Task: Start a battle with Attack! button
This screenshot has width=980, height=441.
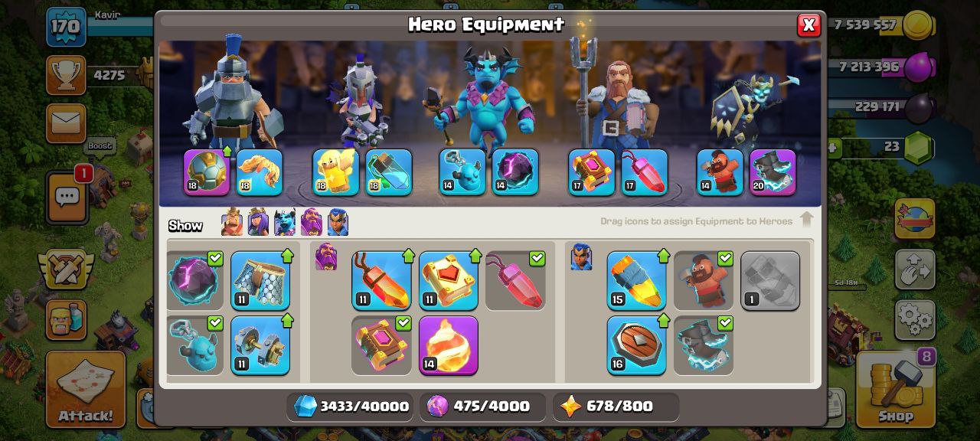Action: click(x=85, y=388)
